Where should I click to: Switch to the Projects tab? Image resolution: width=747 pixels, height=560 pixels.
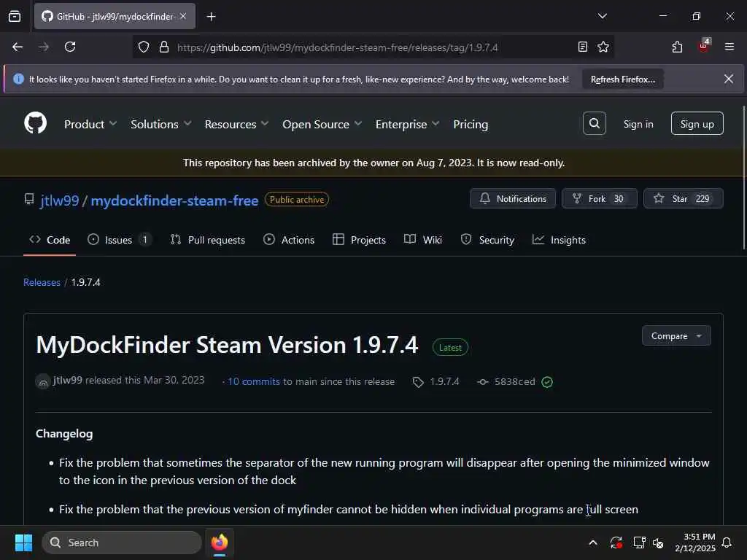(359, 240)
